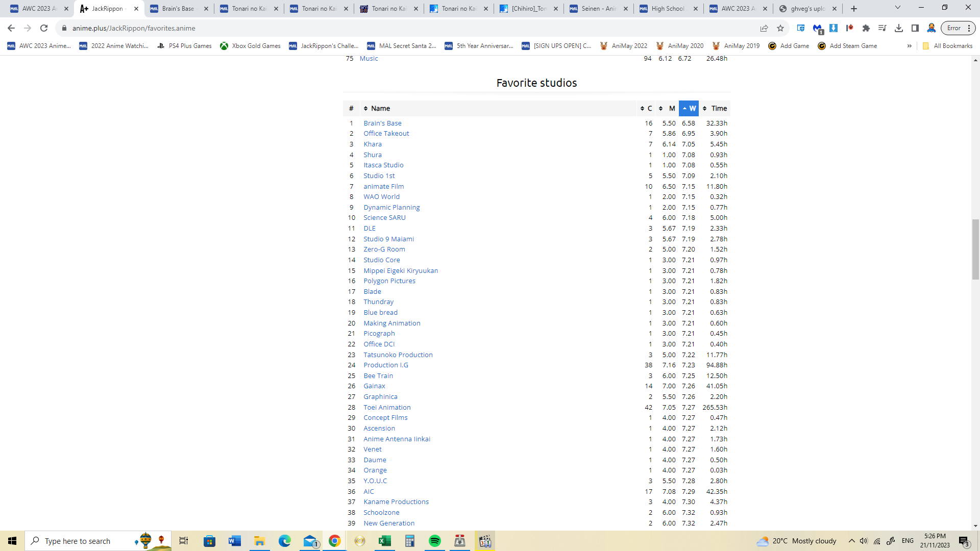Screen dimensions: 980x551
Task: Open Production I.G studio link
Action: [385, 365]
